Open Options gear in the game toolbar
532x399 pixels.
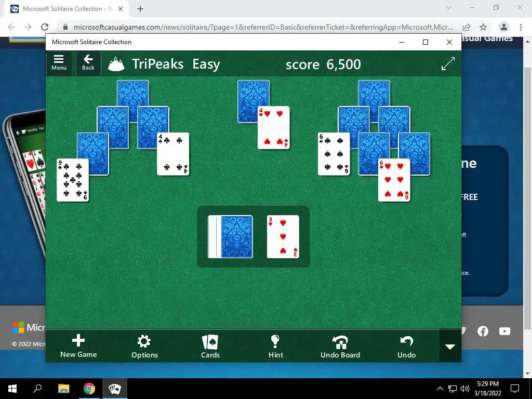point(144,346)
